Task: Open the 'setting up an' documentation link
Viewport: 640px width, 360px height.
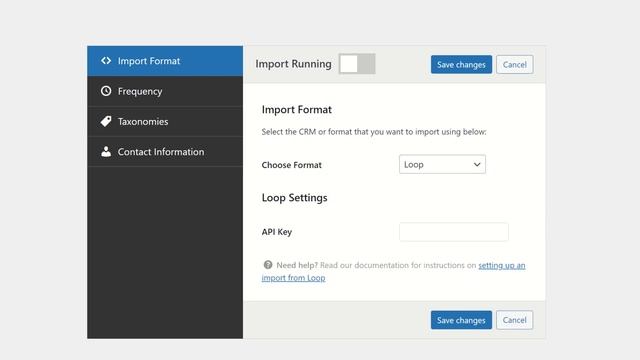Action: [502, 265]
